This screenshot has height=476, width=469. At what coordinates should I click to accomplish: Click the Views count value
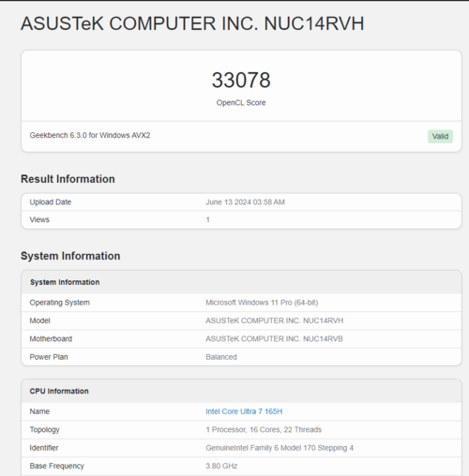(208, 219)
